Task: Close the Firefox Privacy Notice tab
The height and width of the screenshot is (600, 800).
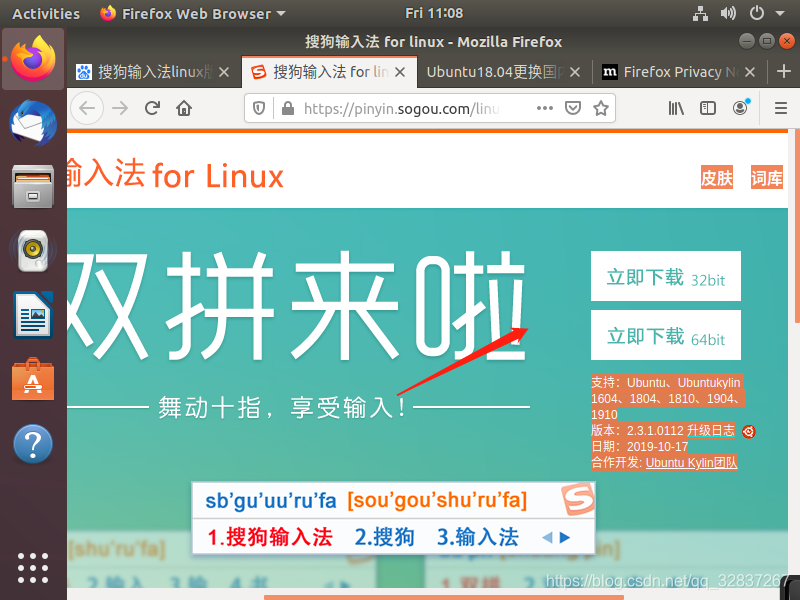Action: click(750, 72)
